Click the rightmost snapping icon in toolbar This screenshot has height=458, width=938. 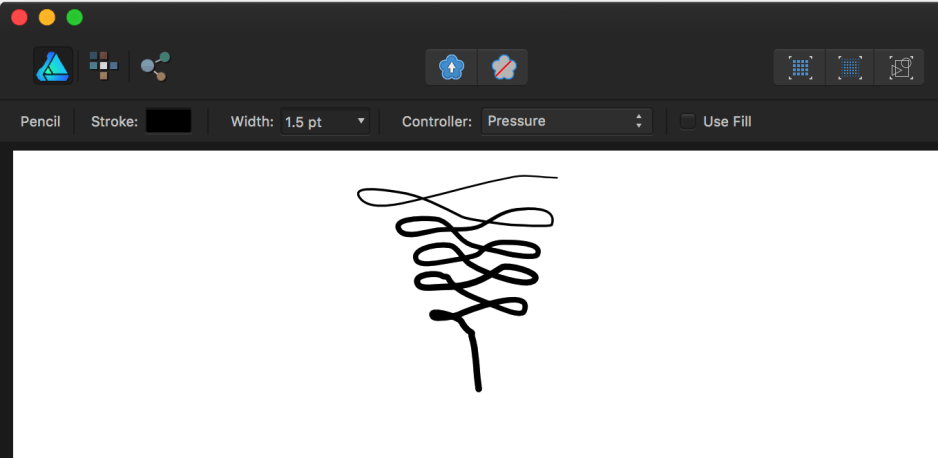(x=900, y=67)
